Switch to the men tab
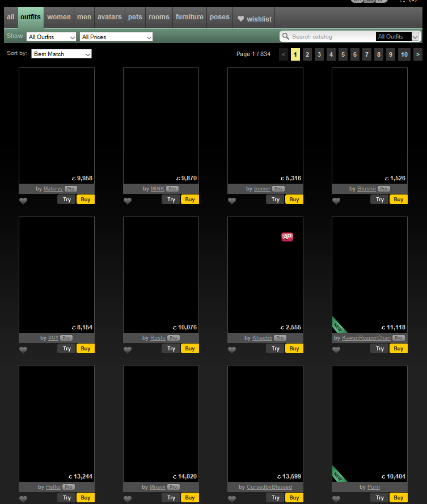 click(x=84, y=17)
